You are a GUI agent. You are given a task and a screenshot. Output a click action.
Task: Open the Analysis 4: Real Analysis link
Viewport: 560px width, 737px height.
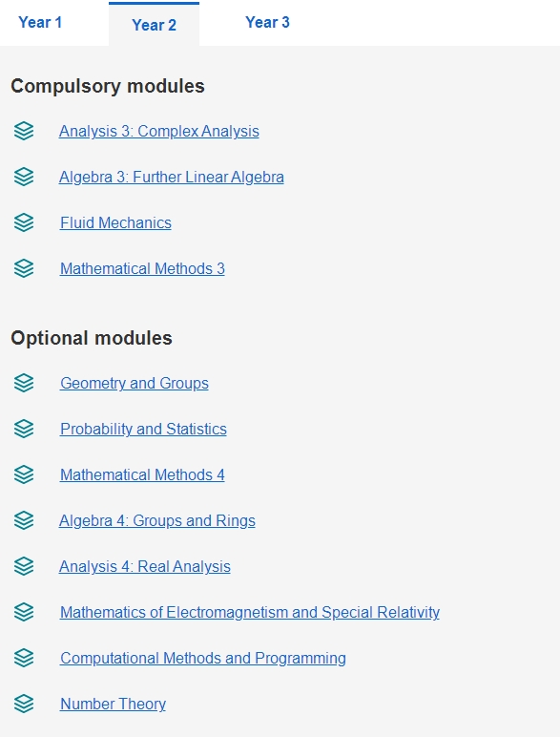(145, 566)
